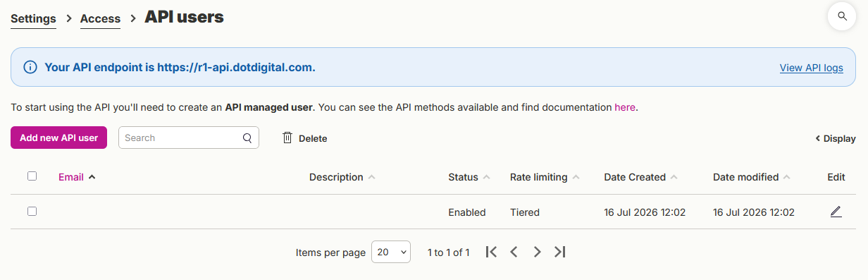Jump to the last page of results
868x280 pixels.
coord(560,252)
